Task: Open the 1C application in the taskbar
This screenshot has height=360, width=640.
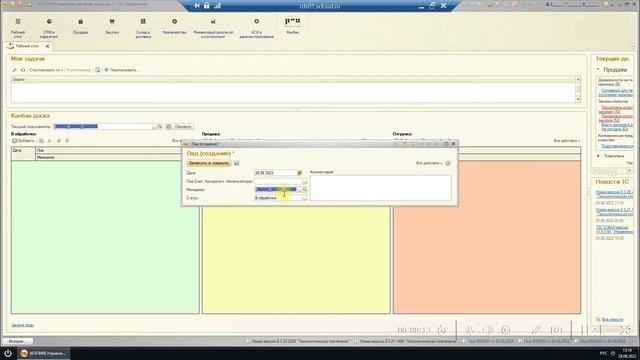Action: (43, 353)
